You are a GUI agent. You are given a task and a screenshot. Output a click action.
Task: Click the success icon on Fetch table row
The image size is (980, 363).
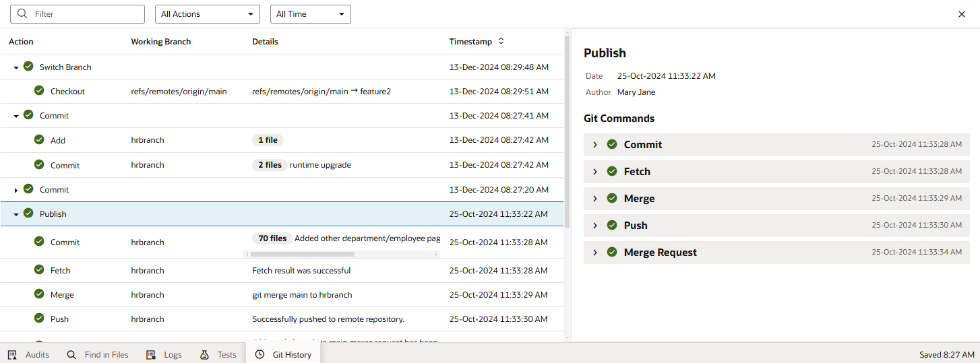point(39,269)
